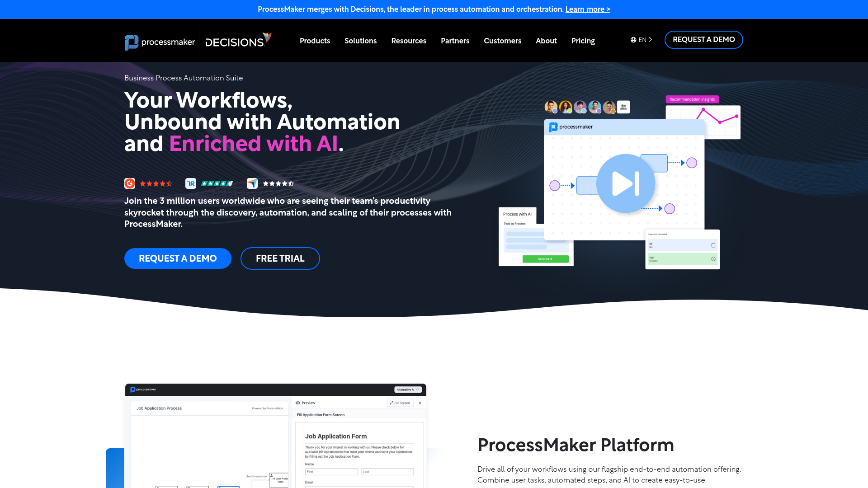Screen dimensions: 868x488
Task: Open the Products dropdown in the navigation
Action: coord(315,41)
